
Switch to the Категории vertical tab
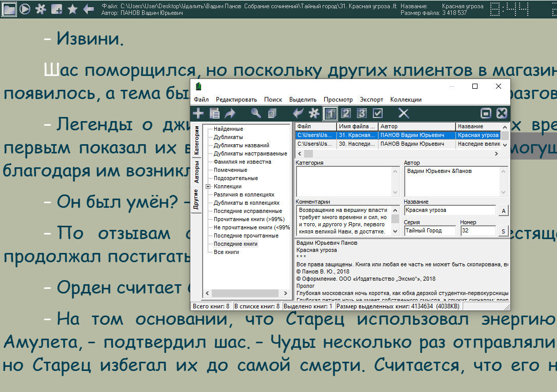coord(196,140)
